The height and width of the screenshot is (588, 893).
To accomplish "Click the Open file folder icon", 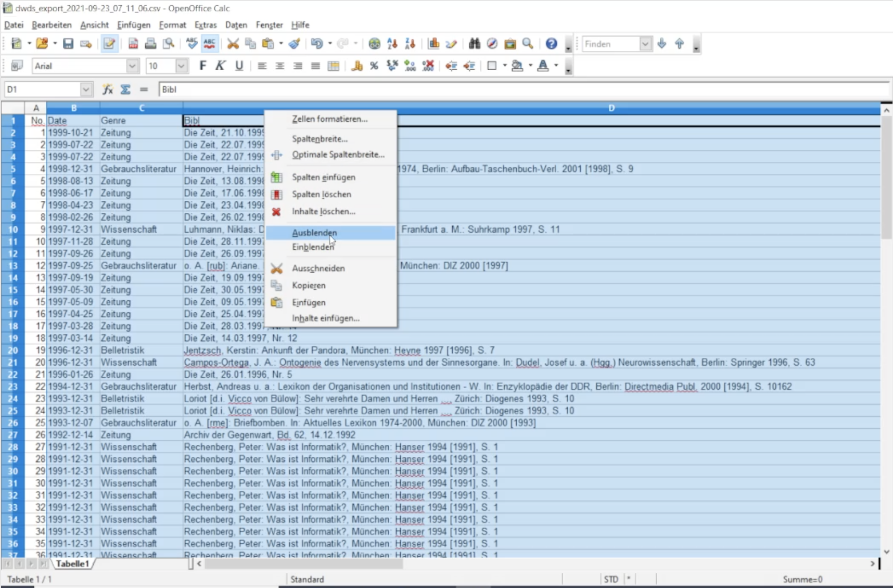I will [x=42, y=44].
